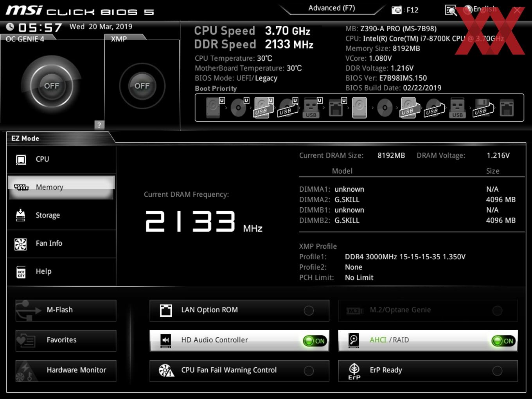Open the Favorites menu
The image size is (532, 399).
tap(66, 340)
